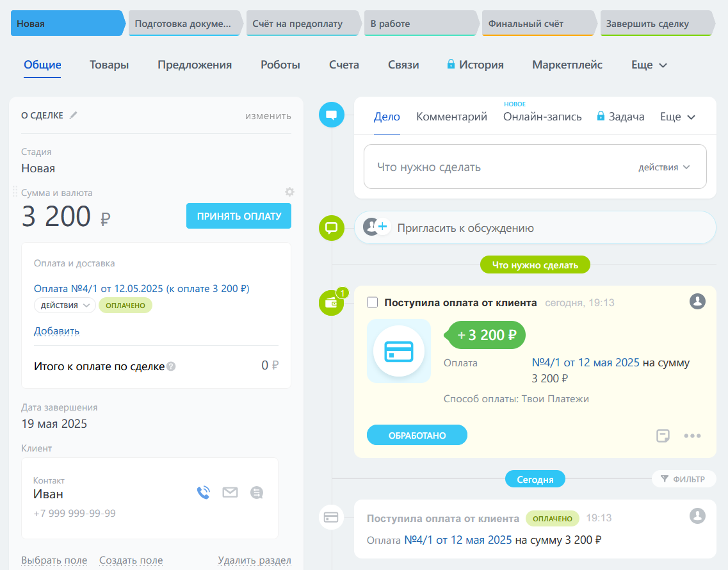Screen dimensions: 728x570
Task: Click user avatar on the 19:13 history entry
Action: click(697, 516)
